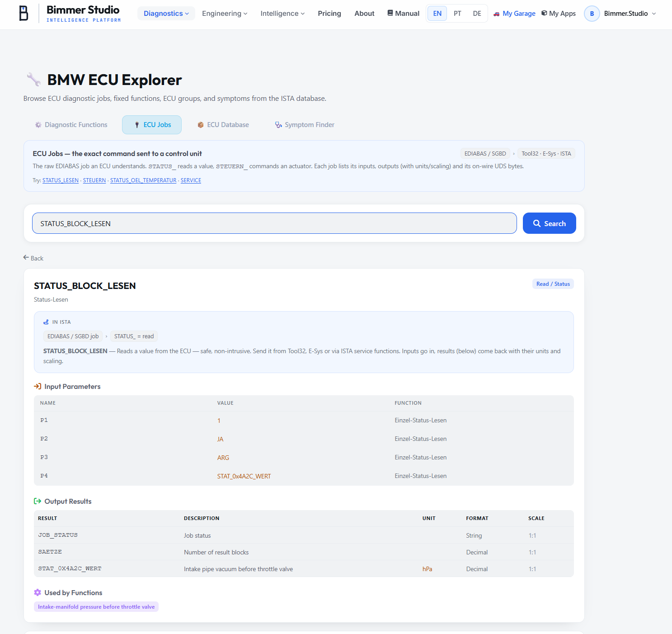Switch language to EN

click(437, 14)
